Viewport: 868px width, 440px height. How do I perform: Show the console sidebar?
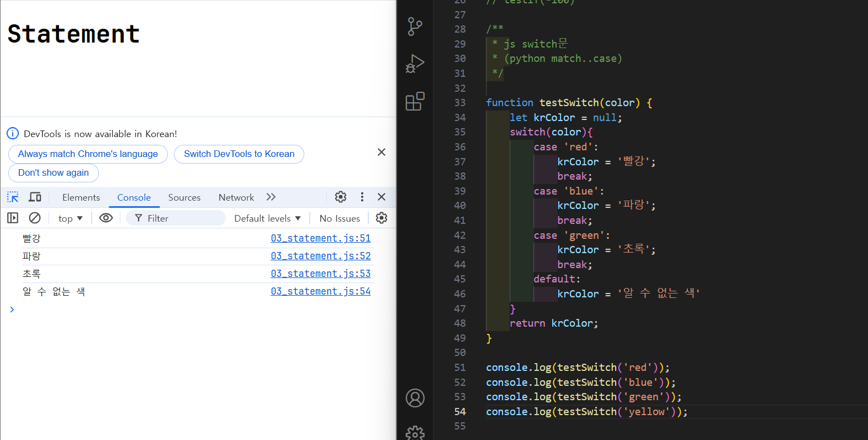(x=13, y=218)
